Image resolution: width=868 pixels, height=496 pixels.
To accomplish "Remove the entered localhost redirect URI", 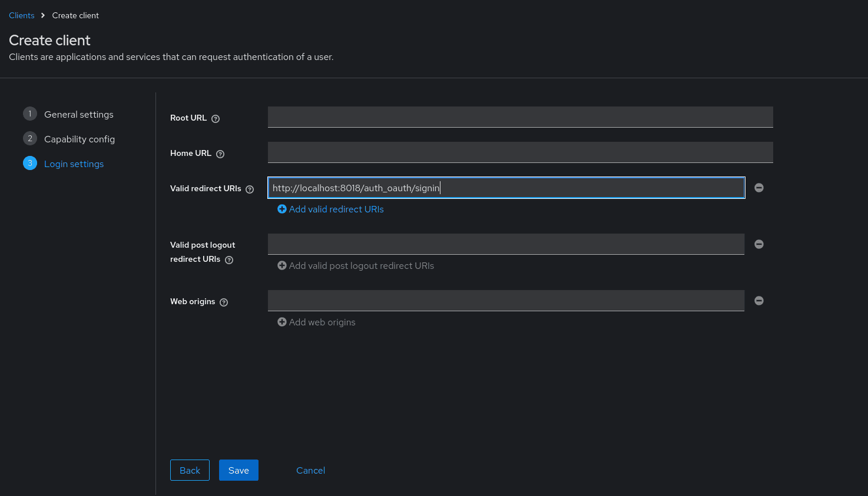I will point(758,187).
